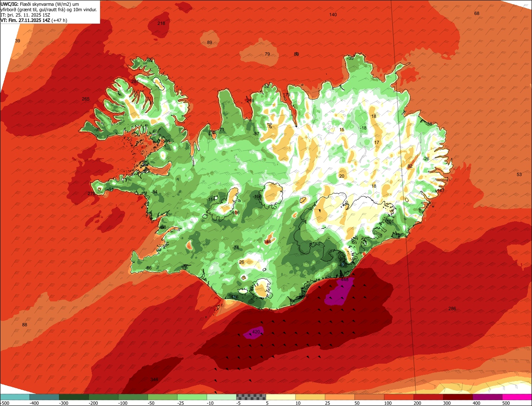Screen dimensions: 532x406
Task: Select the purple 400 to 500 legend swatch
Action: coord(487,397)
